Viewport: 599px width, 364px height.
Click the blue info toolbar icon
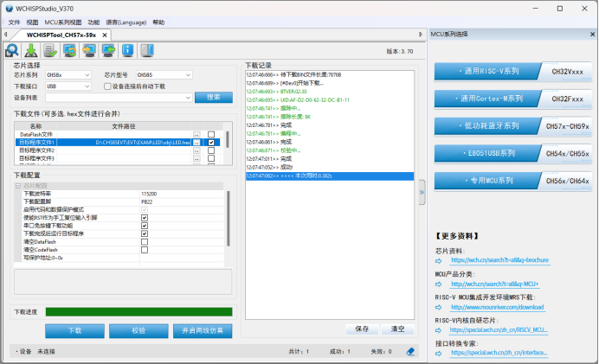click(127, 50)
